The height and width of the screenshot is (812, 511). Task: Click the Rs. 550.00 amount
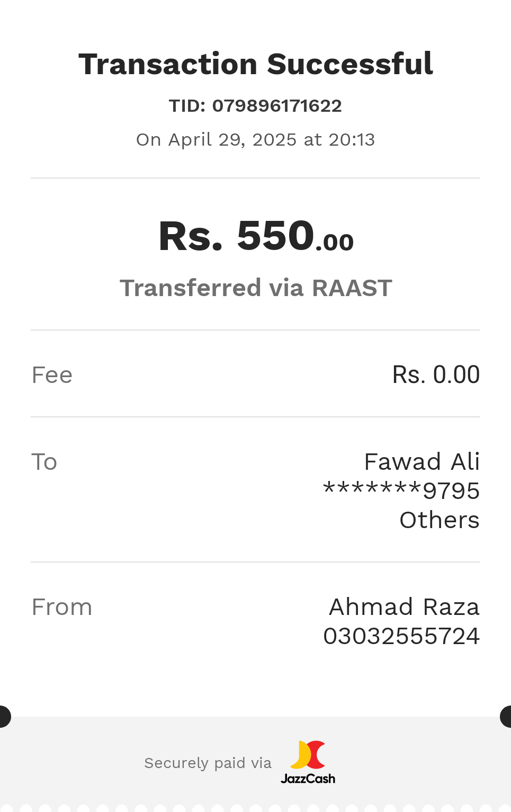256,236
